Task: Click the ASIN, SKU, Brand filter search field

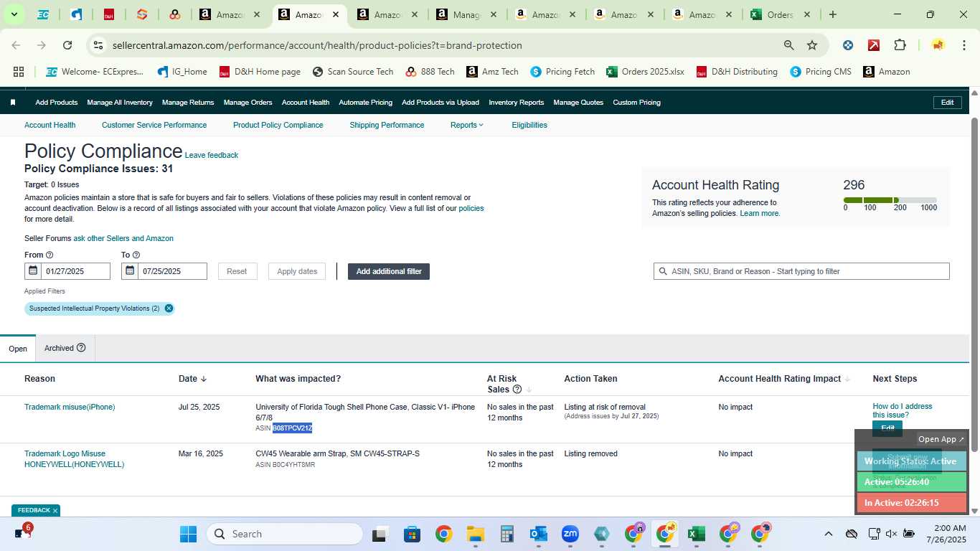Action: 801,271
